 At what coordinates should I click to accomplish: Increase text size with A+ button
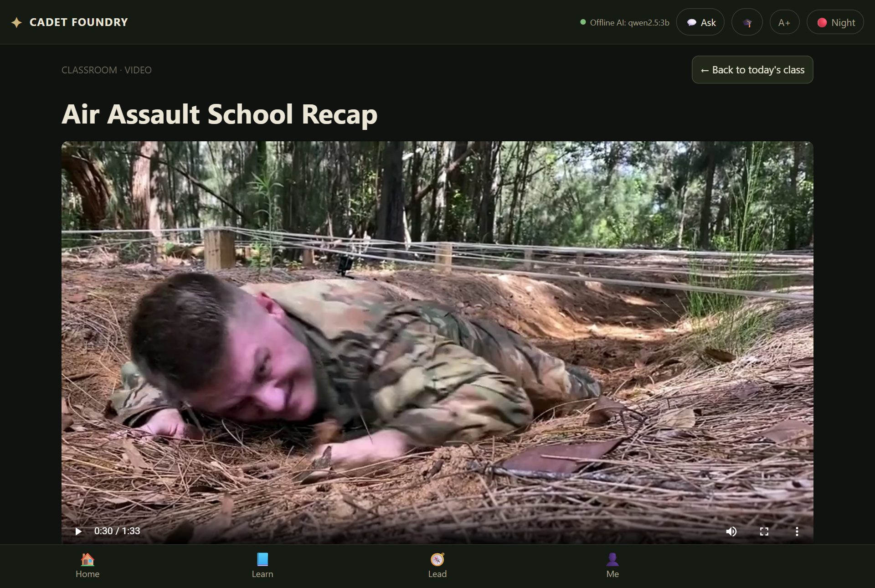[784, 22]
